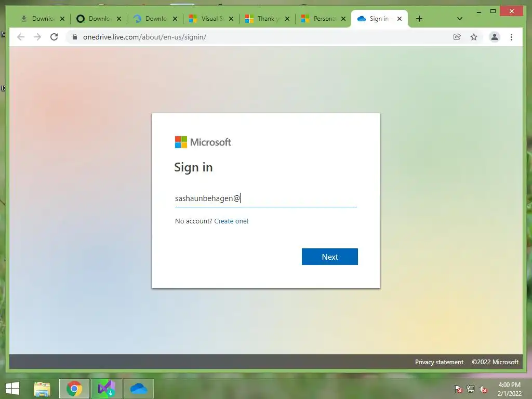Click the browser back arrow

(x=21, y=37)
